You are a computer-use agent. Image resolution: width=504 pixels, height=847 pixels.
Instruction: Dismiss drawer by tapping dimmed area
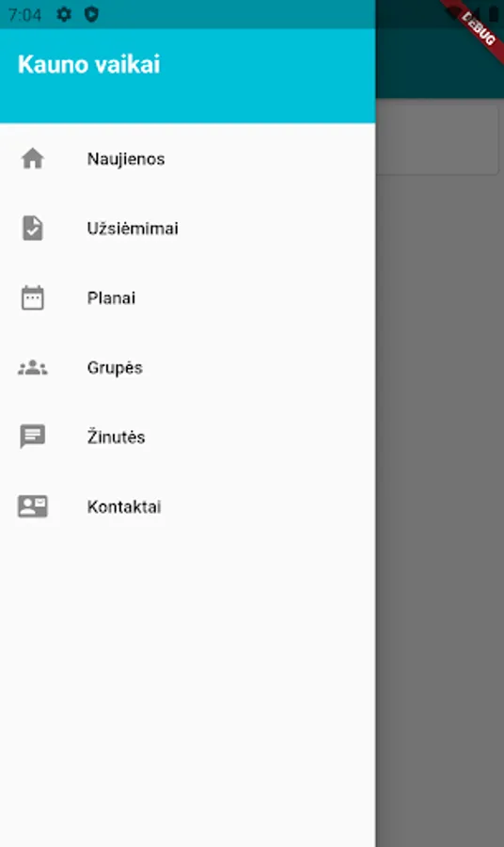[440, 487]
